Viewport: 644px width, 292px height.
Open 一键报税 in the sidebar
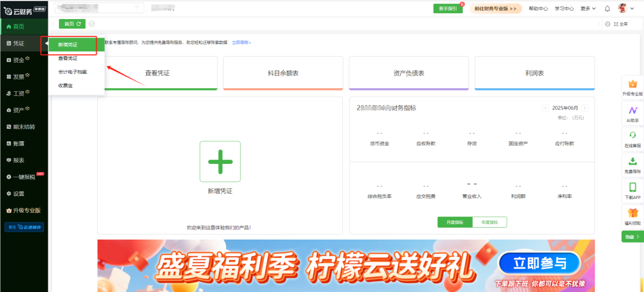24,176
